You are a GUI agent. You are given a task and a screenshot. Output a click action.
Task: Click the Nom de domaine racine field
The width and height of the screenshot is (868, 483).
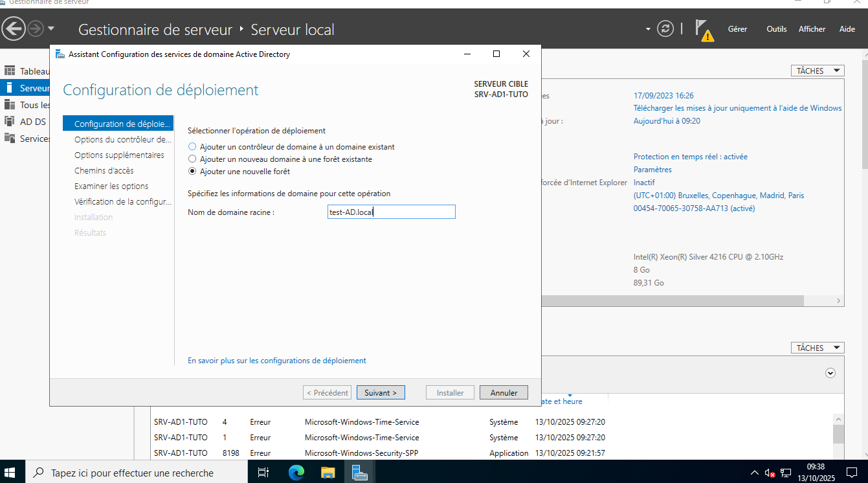coord(391,212)
